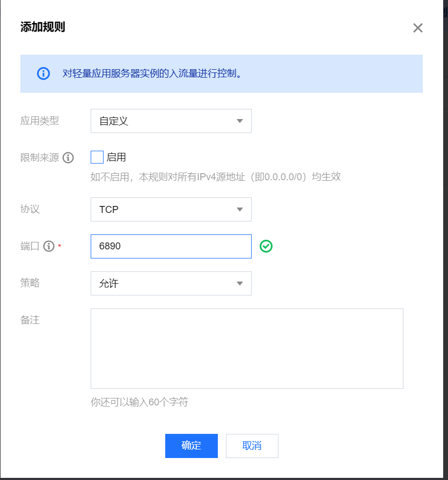Open the application type dropdown showing 自定义
Image resolution: width=448 pixels, height=480 pixels.
click(x=171, y=121)
